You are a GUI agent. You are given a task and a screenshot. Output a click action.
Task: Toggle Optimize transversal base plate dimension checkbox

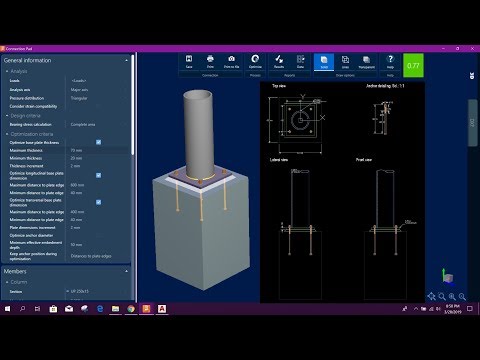click(x=99, y=202)
